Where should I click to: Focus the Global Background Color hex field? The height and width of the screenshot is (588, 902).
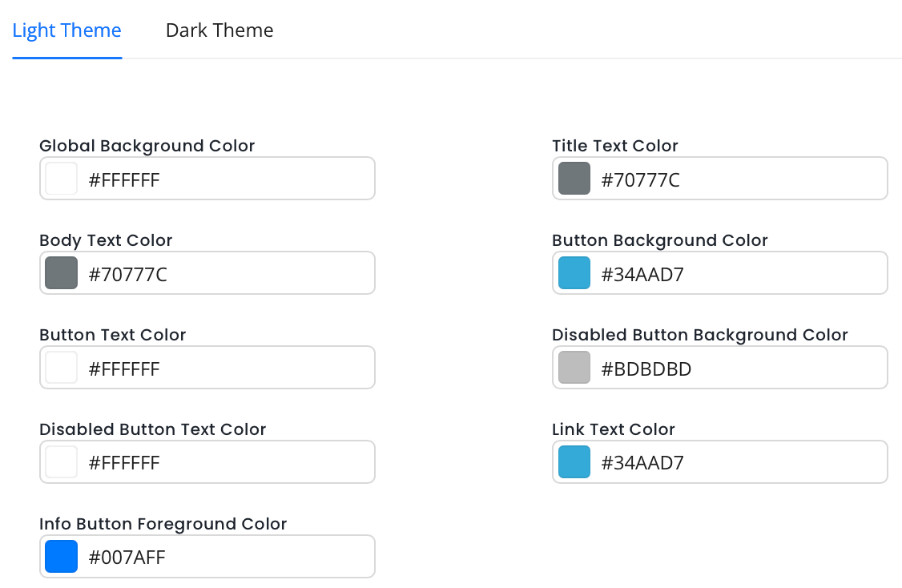point(224,179)
